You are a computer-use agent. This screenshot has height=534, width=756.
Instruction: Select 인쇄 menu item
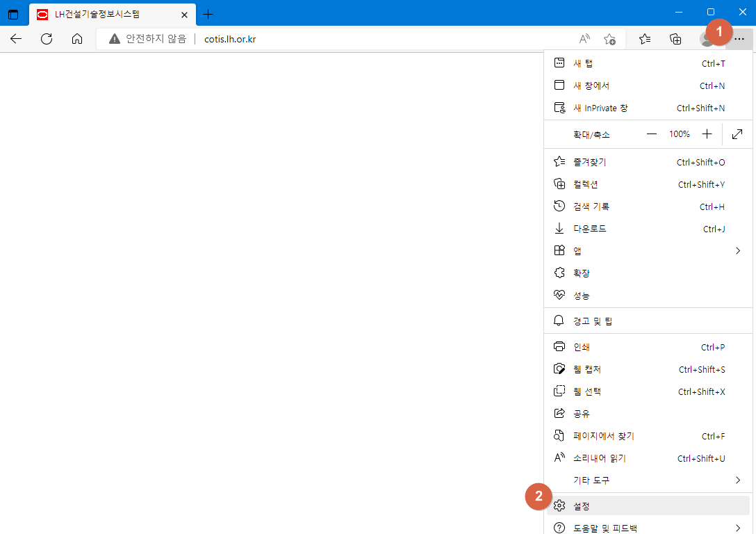coord(648,347)
